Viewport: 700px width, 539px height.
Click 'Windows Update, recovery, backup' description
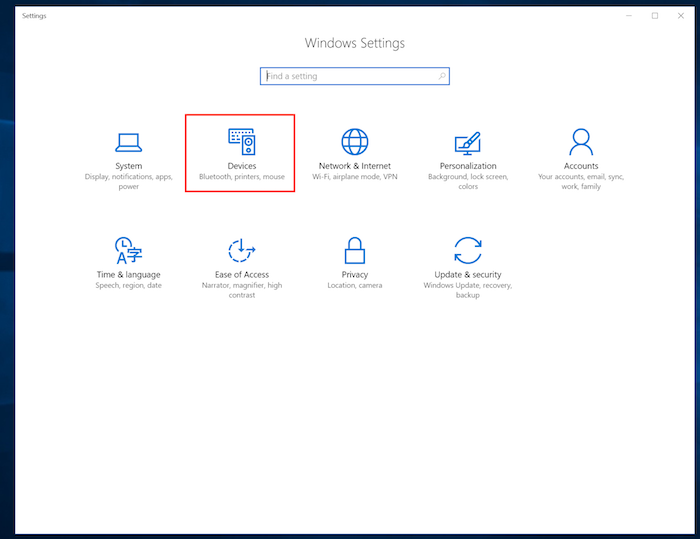[468, 290]
